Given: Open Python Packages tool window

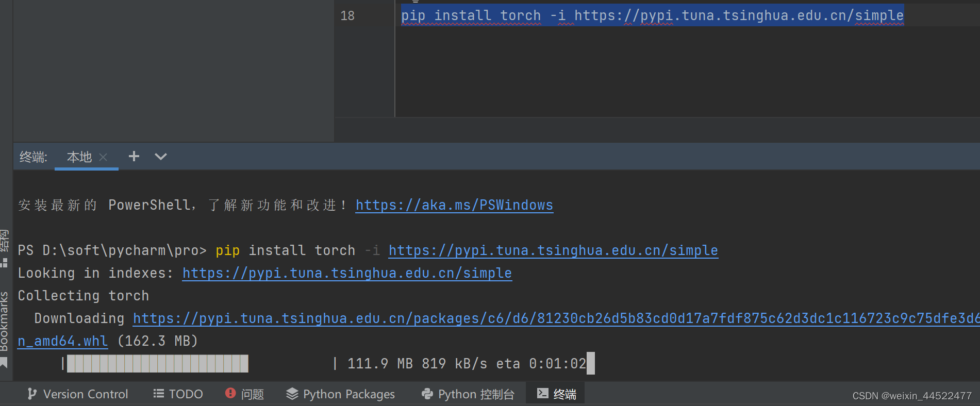Looking at the screenshot, I should click(341, 394).
